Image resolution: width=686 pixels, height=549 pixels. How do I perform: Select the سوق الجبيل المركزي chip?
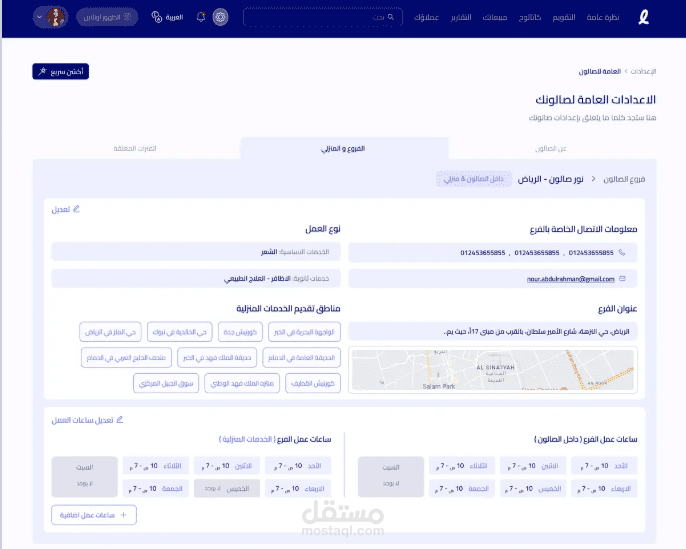pos(166,383)
